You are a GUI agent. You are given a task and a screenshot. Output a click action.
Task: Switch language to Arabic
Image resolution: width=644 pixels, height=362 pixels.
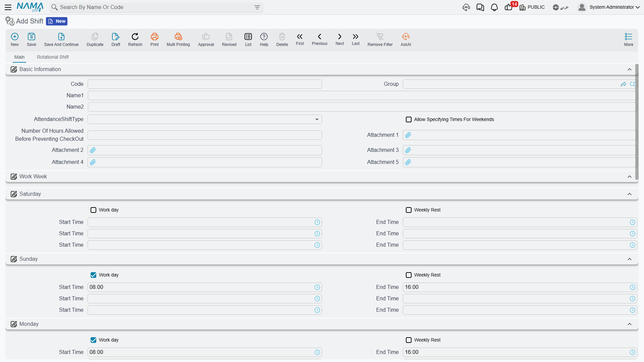coord(560,7)
